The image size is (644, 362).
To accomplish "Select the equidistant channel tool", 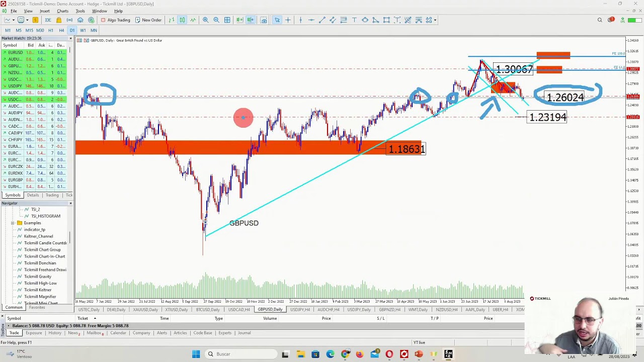I will coord(333,20).
